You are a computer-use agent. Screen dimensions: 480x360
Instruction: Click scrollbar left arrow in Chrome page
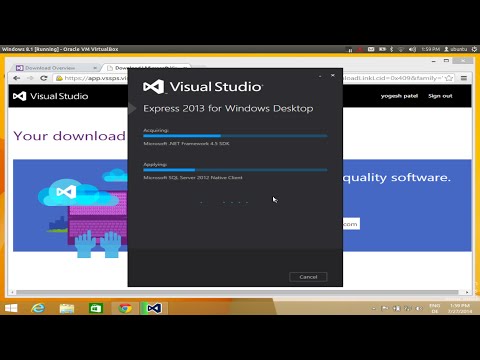click(12, 292)
